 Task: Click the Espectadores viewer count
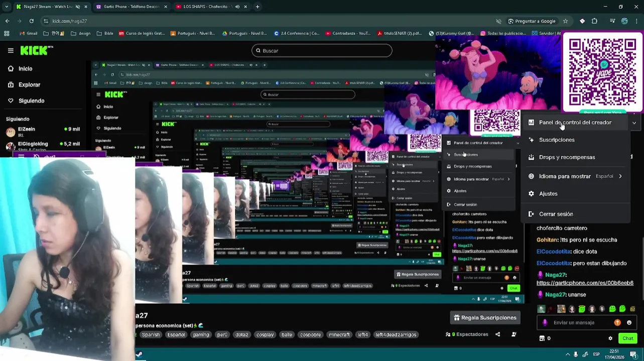click(x=467, y=334)
